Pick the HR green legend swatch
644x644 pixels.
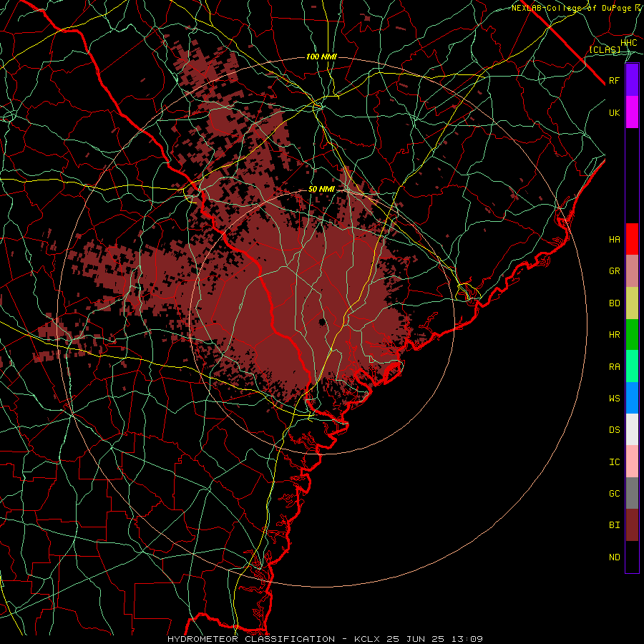click(632, 334)
